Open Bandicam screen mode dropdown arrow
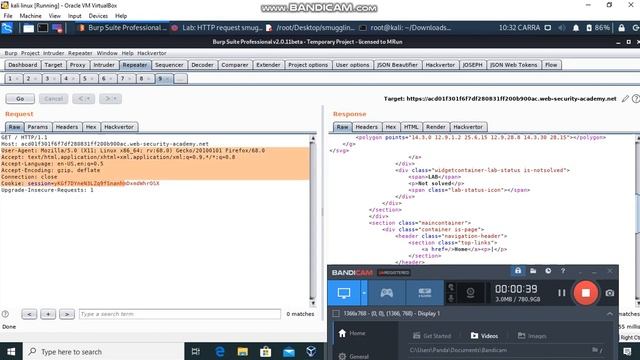Image resolution: width=640 pixels, height=360 pixels. pos(364,293)
